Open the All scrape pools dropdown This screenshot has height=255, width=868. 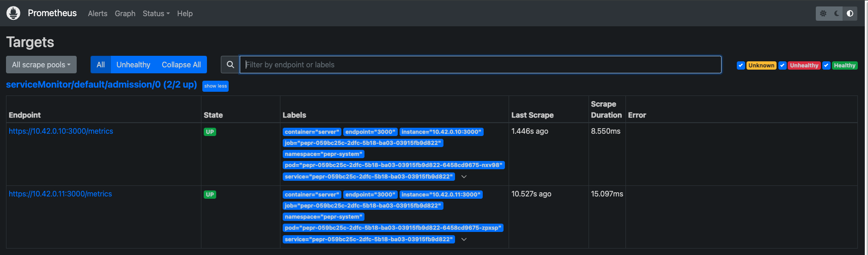(x=41, y=65)
